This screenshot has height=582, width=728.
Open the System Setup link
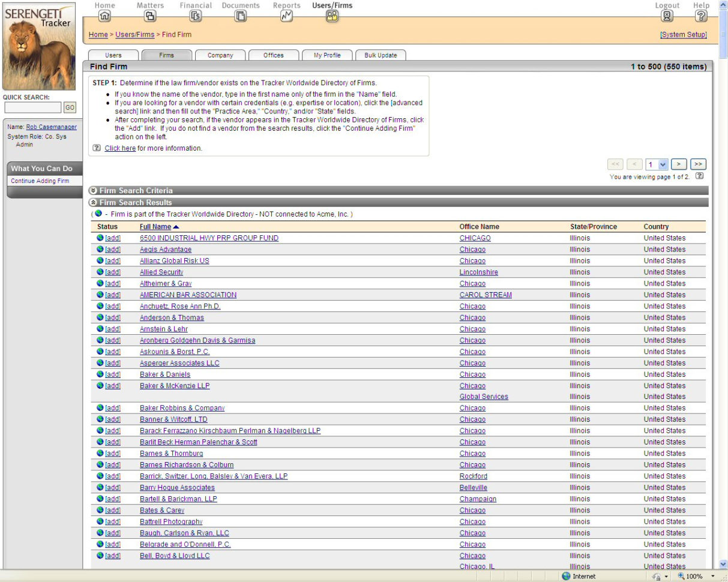683,34
